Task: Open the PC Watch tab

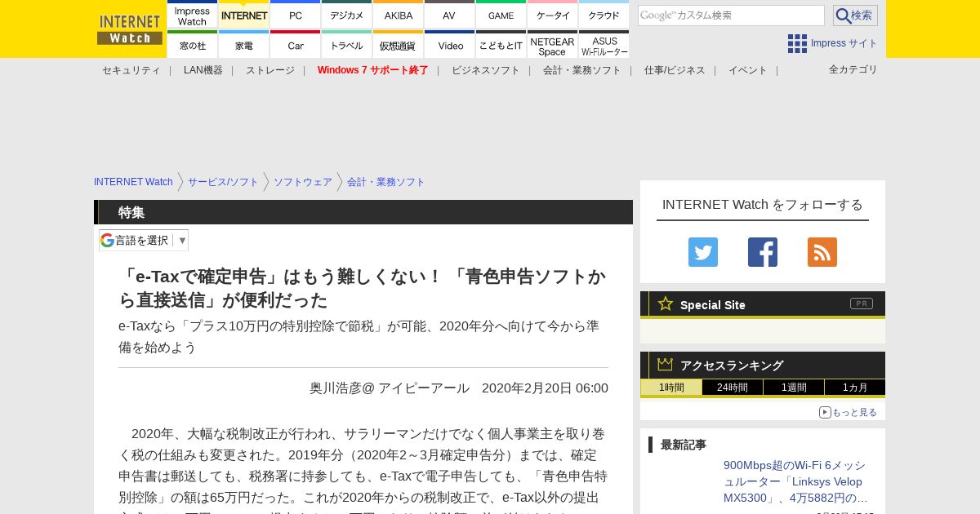Action: [296, 15]
